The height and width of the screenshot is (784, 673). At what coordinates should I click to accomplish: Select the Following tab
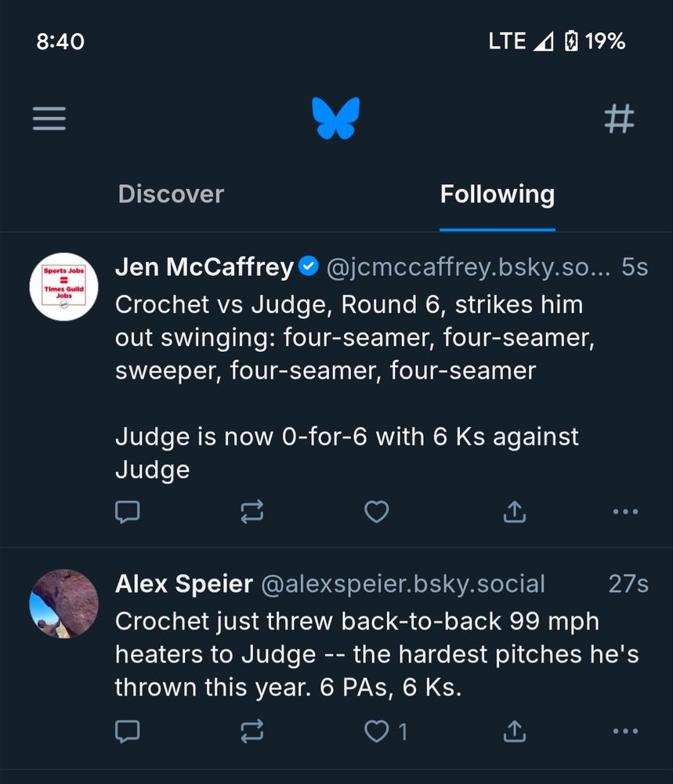point(497,194)
